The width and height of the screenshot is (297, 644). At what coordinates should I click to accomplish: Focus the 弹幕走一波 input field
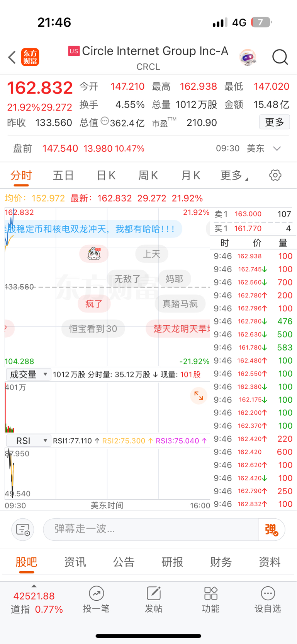coord(151,529)
